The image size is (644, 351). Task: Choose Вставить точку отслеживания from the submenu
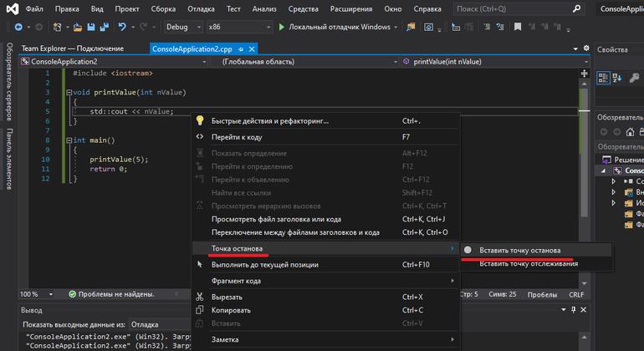[x=536, y=263]
